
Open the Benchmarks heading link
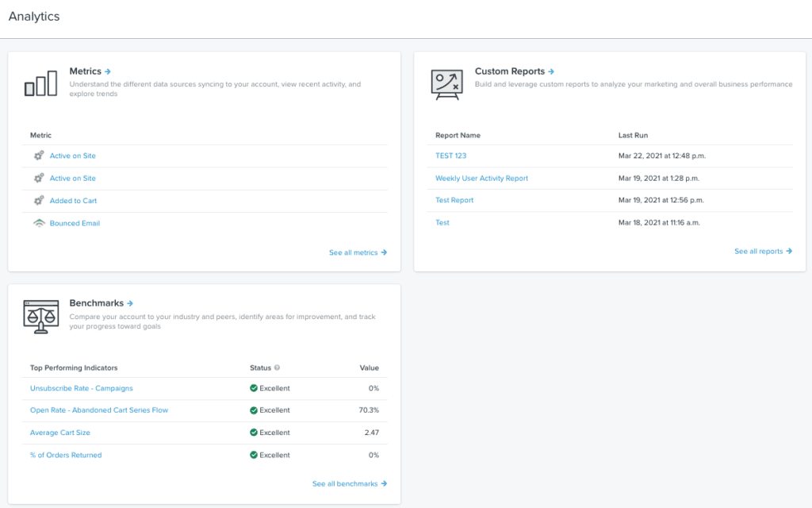(96, 303)
